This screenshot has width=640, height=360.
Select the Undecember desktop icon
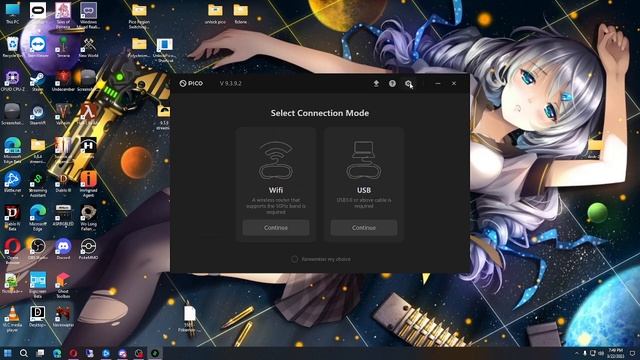(x=63, y=80)
